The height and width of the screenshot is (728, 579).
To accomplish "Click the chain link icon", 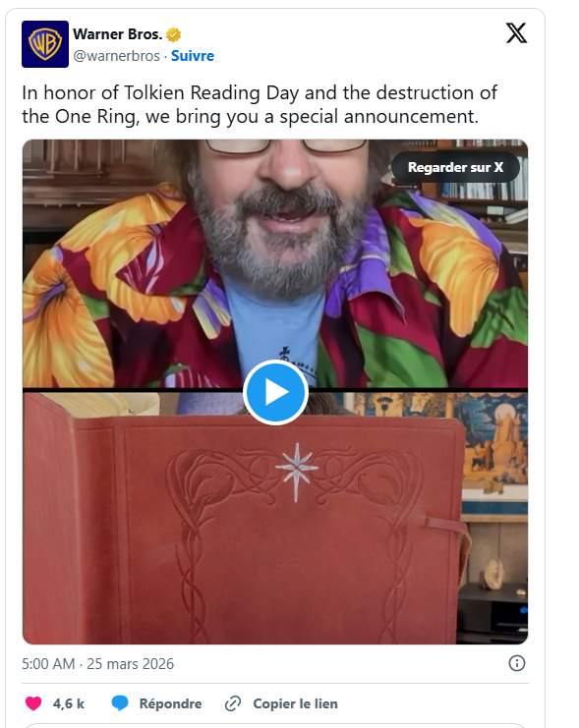I will [233, 703].
